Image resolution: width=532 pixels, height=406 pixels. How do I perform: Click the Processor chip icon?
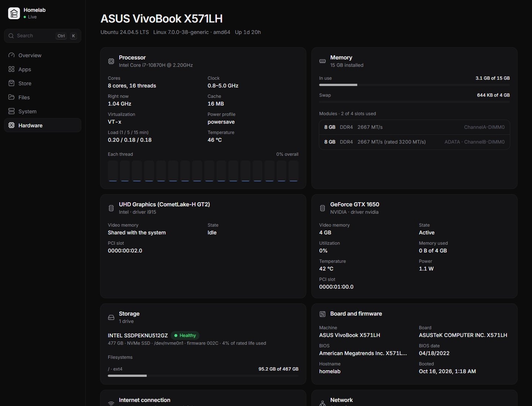click(x=111, y=61)
